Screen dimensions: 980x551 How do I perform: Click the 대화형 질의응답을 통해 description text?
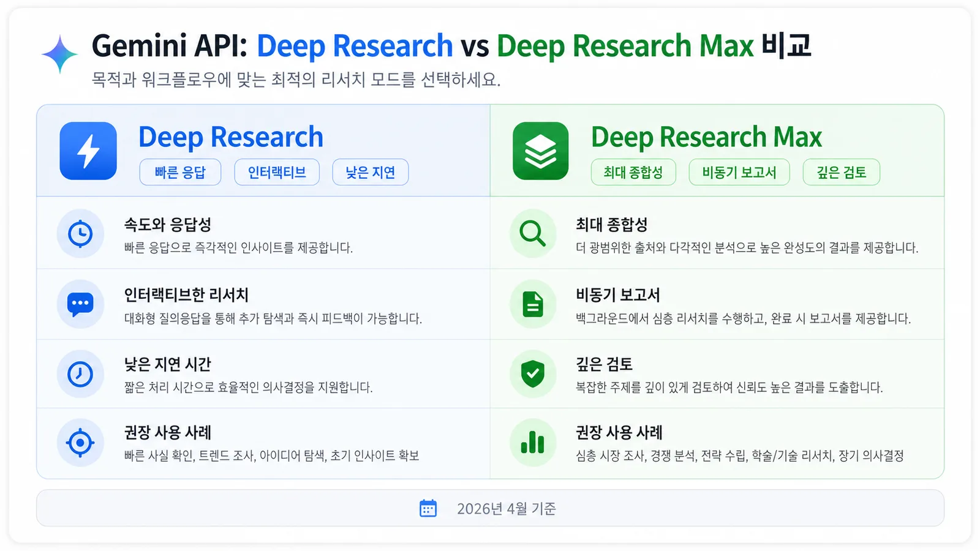pyautogui.click(x=273, y=318)
